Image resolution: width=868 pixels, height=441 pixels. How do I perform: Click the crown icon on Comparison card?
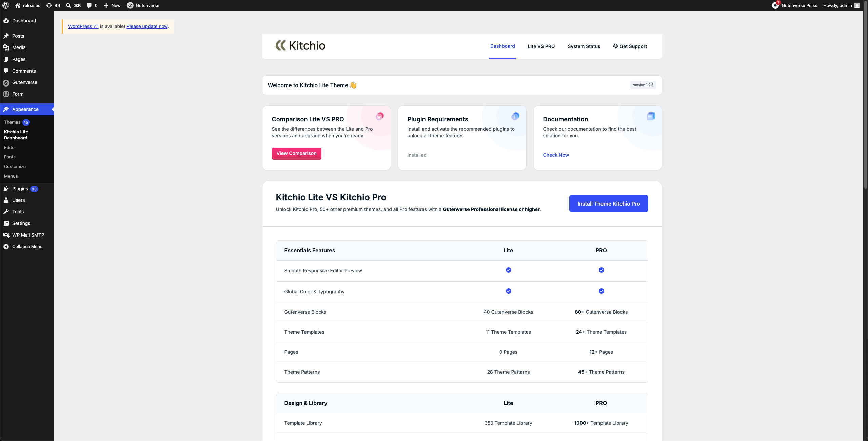pos(379,116)
